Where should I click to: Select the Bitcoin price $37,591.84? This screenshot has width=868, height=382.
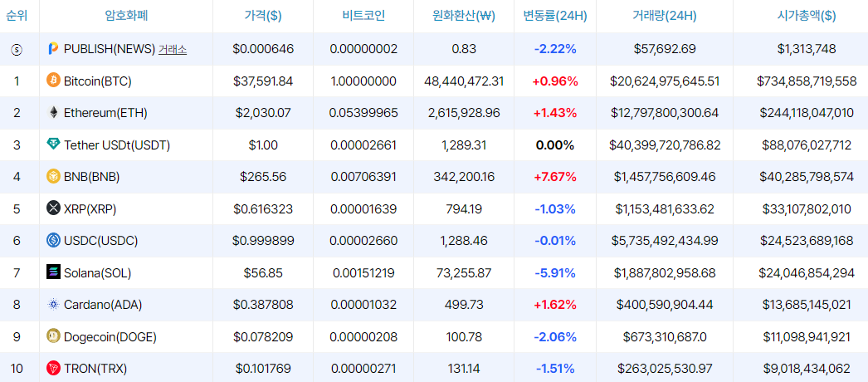click(x=263, y=81)
